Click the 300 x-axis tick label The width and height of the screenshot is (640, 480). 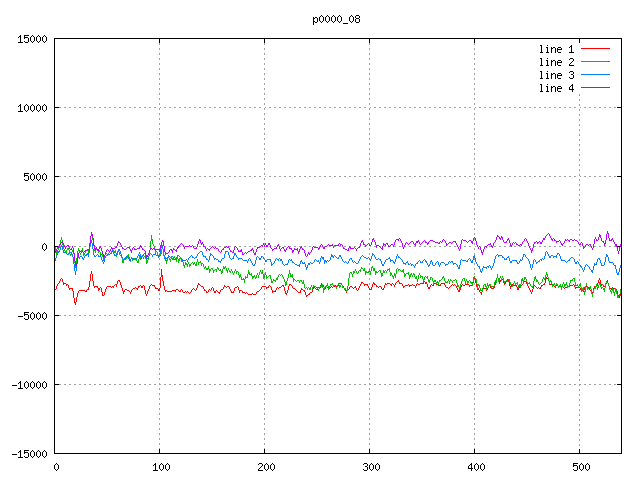pos(370,467)
